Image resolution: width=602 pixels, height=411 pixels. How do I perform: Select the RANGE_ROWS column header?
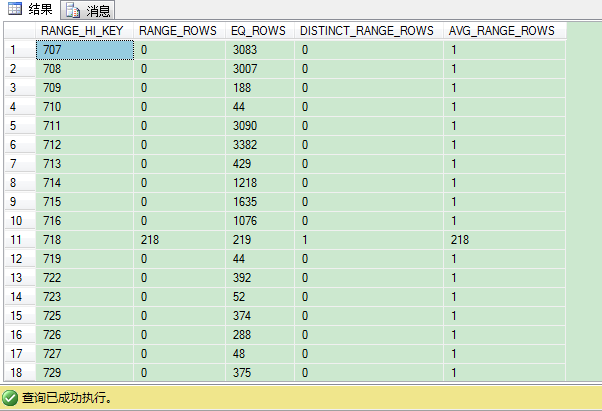coord(179,31)
